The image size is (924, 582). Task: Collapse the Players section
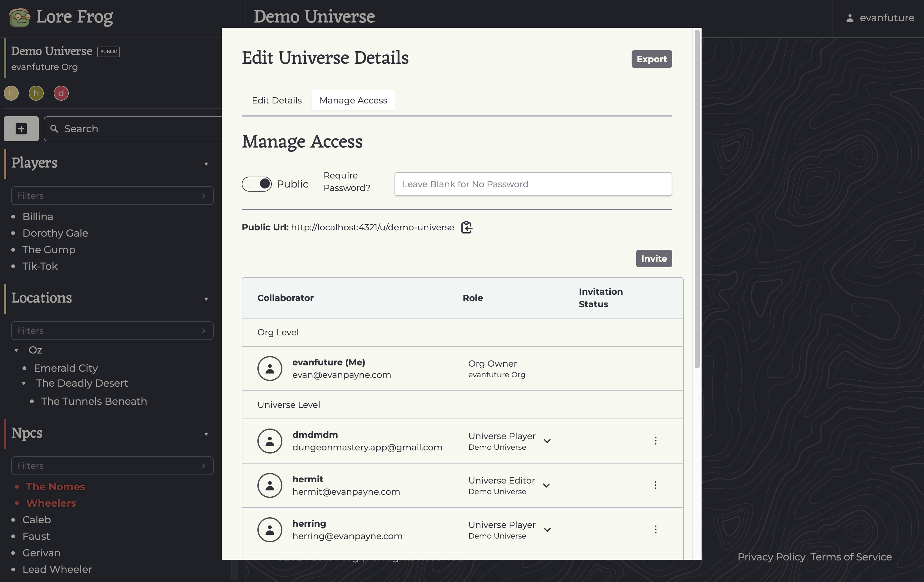(x=206, y=164)
